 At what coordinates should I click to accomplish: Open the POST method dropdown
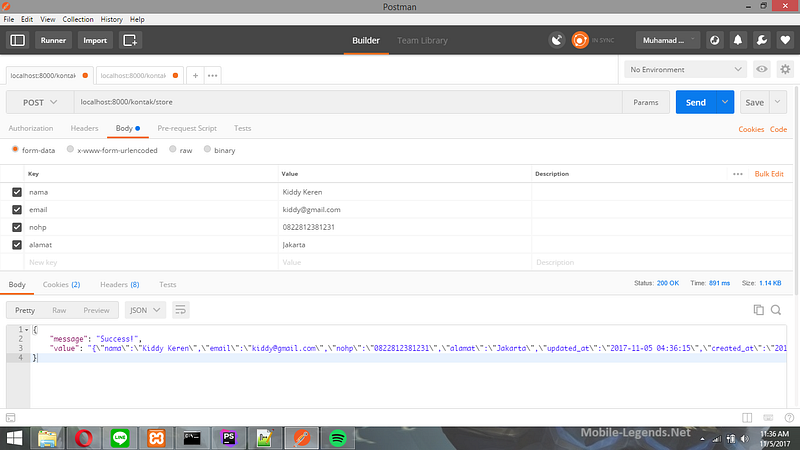coord(40,103)
